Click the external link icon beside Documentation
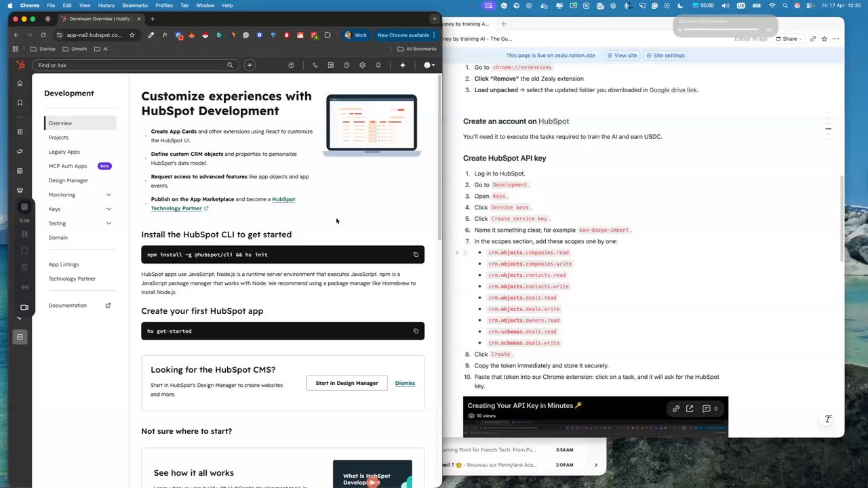The image size is (868, 488). tap(108, 306)
